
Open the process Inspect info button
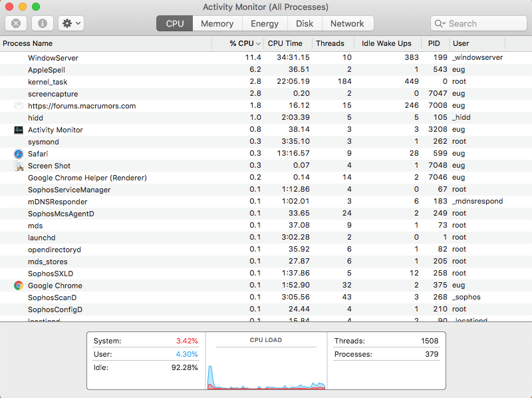point(43,23)
